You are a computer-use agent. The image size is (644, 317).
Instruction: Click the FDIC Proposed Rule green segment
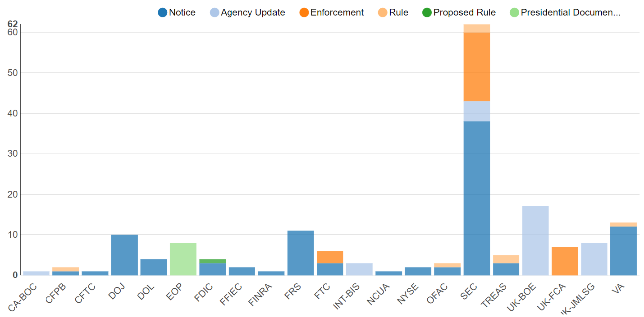click(x=213, y=261)
